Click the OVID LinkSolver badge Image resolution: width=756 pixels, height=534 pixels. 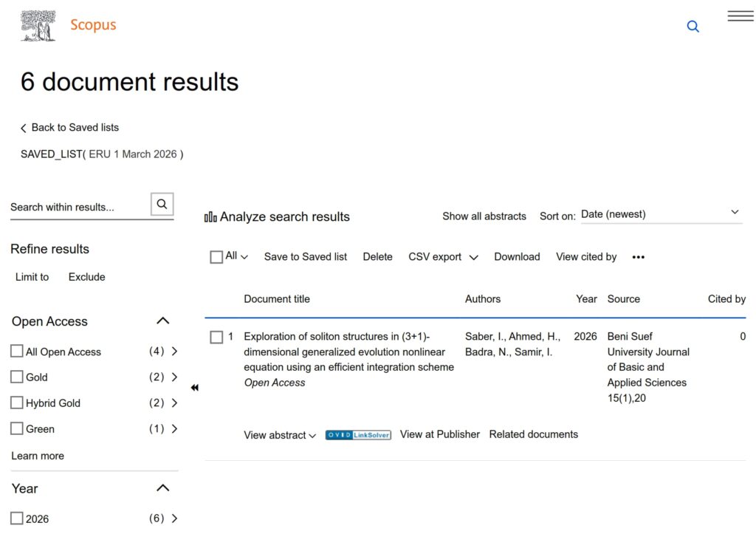(358, 435)
